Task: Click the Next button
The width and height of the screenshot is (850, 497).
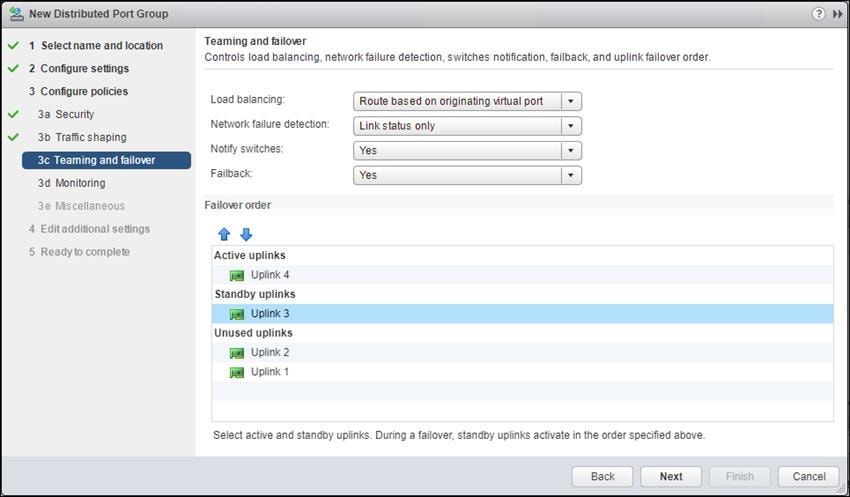Action: [671, 476]
